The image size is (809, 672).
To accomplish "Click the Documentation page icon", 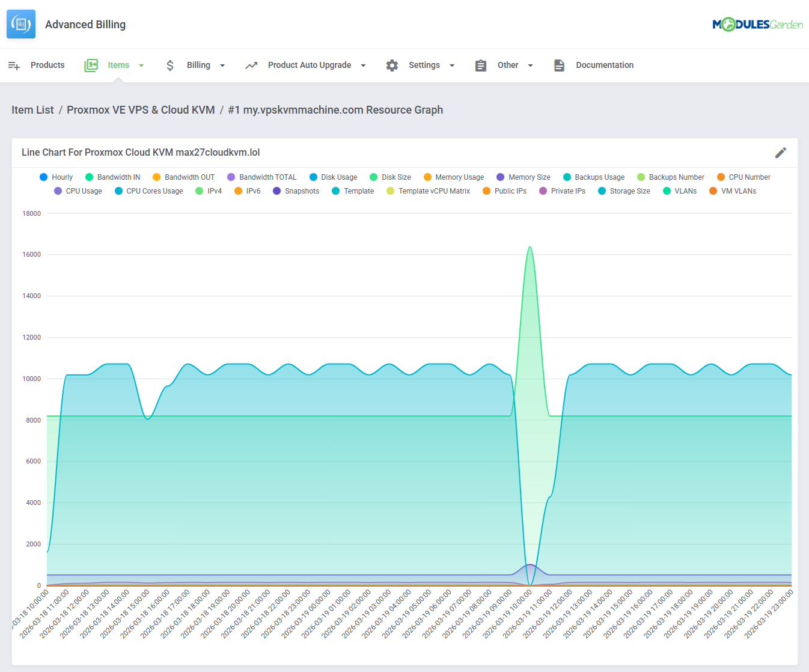I will tap(559, 65).
